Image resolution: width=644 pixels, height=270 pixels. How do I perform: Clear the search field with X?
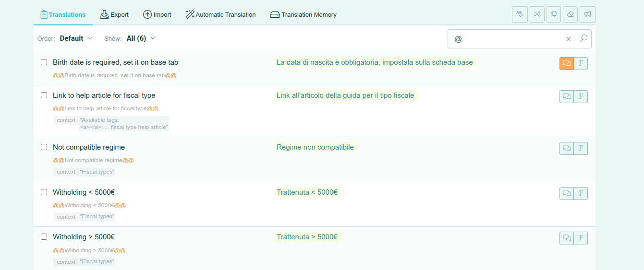(569, 39)
